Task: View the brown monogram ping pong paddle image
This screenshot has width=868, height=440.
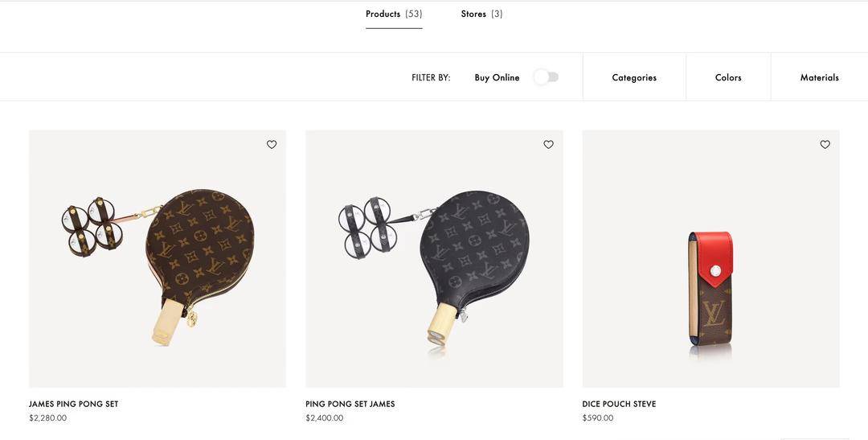Action: [158, 259]
